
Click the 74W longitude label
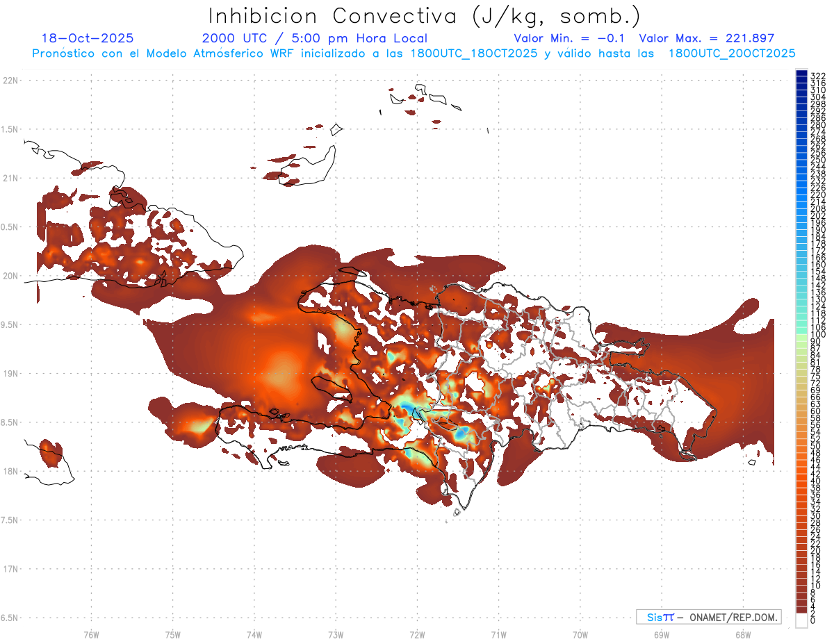[x=254, y=634]
